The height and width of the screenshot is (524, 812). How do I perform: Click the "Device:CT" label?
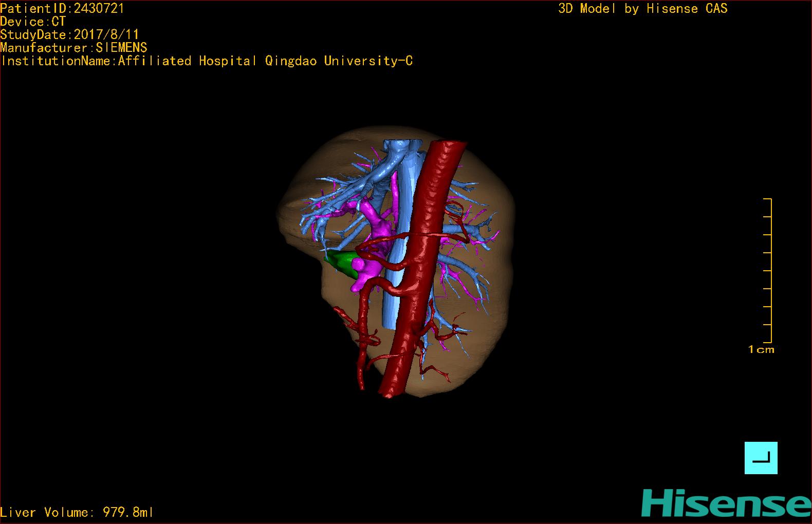33,22
